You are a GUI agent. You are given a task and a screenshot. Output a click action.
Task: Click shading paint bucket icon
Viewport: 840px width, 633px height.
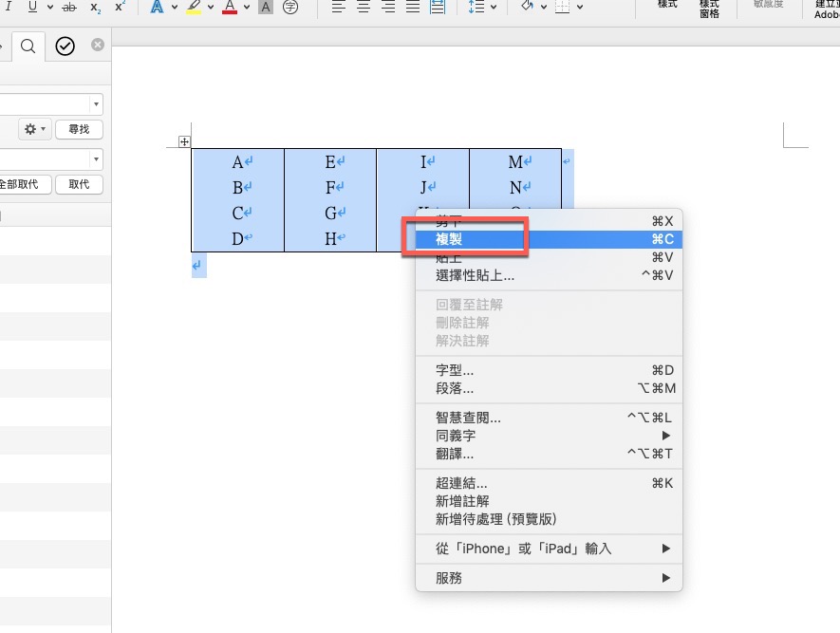click(x=527, y=7)
